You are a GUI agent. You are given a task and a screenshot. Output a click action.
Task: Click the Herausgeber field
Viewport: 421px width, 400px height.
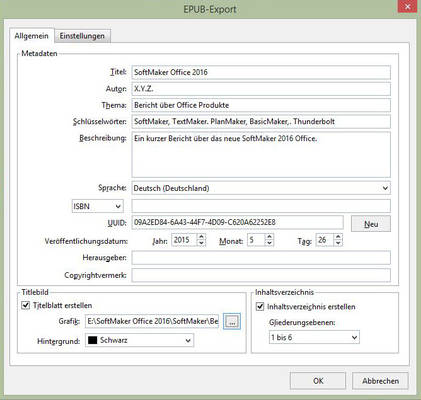point(261,258)
